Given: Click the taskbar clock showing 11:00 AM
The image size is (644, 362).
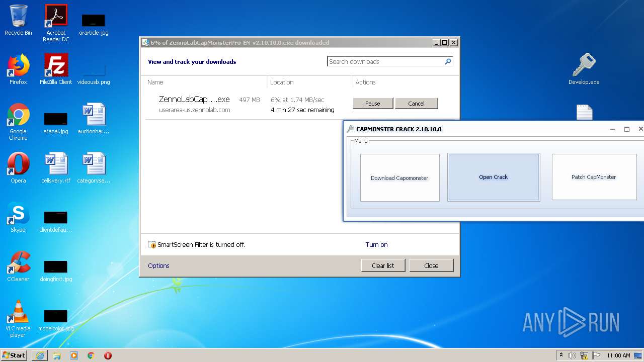Looking at the screenshot, I should pyautogui.click(x=618, y=355).
